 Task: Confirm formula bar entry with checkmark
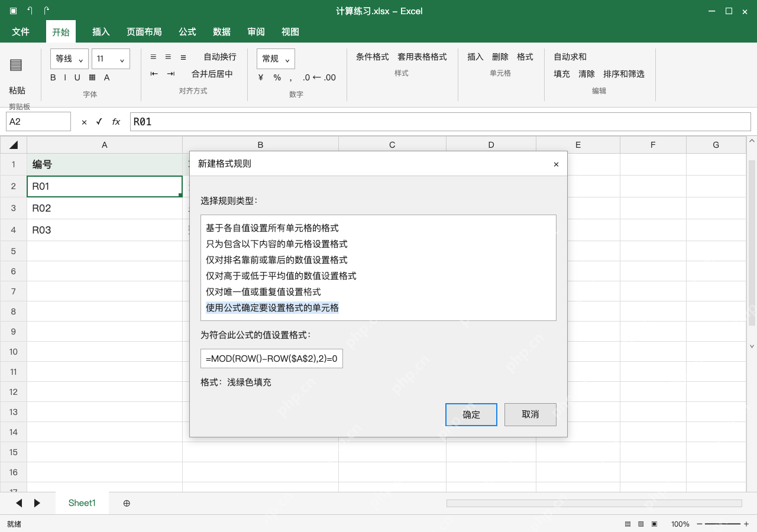[99, 122]
